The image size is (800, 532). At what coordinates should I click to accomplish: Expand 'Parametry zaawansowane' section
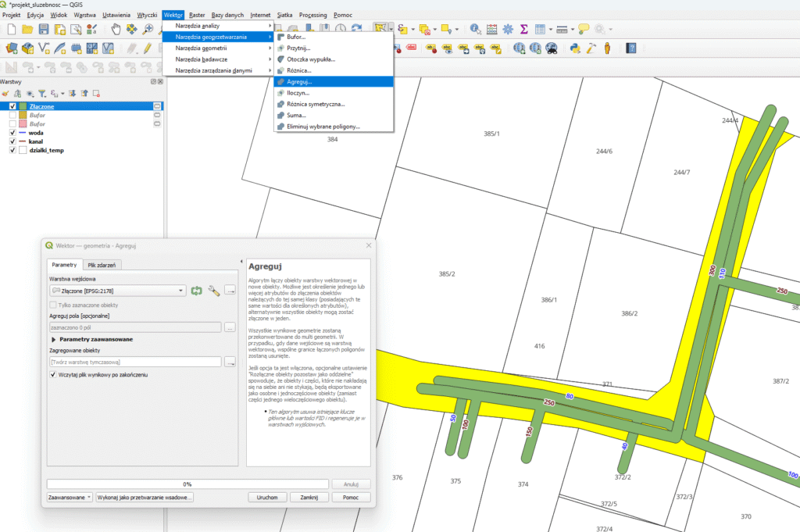tap(53, 339)
